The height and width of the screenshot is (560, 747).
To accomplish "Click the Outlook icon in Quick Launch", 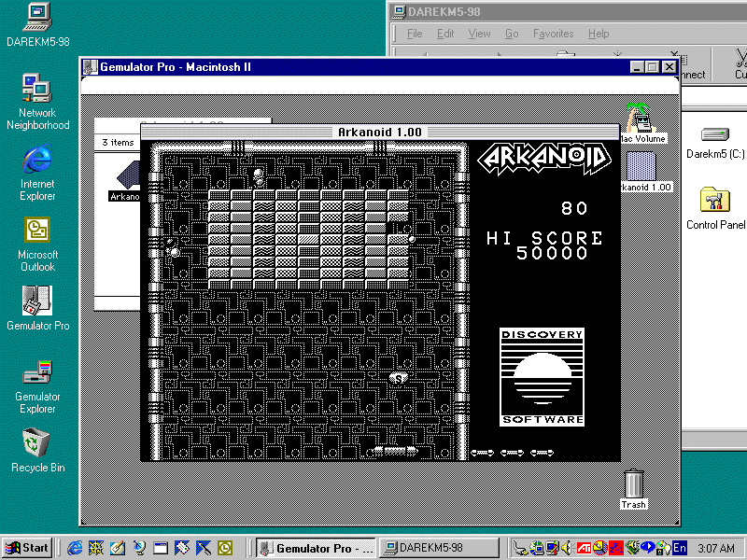I will point(225,548).
